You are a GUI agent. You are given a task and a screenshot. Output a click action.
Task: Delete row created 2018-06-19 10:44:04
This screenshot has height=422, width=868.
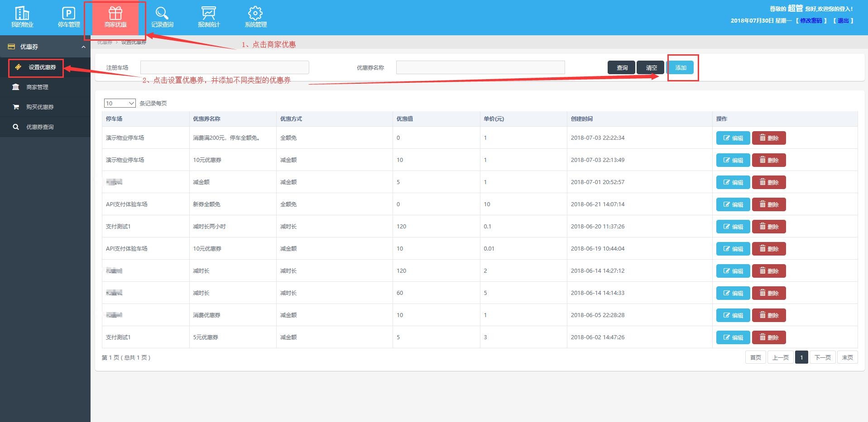click(x=769, y=249)
